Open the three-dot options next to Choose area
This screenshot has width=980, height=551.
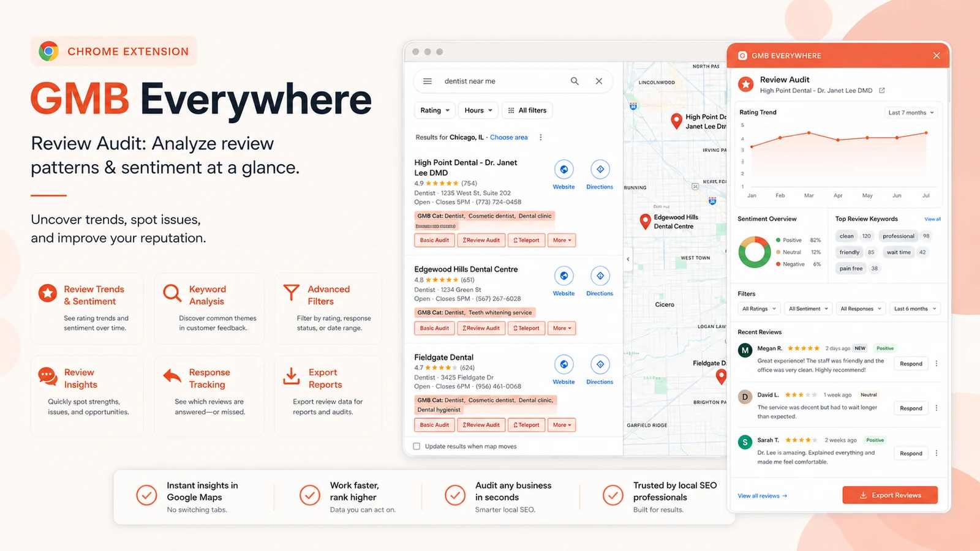tap(541, 137)
